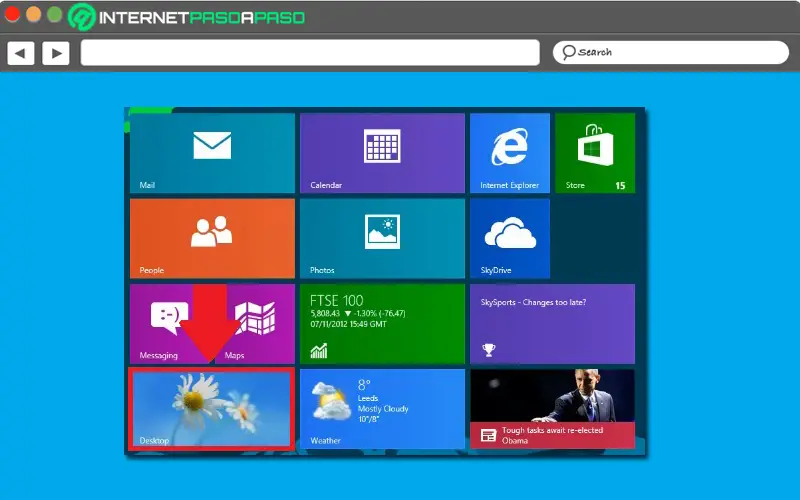Open the Store tile
Viewport: 800px width, 500px height.
point(595,153)
